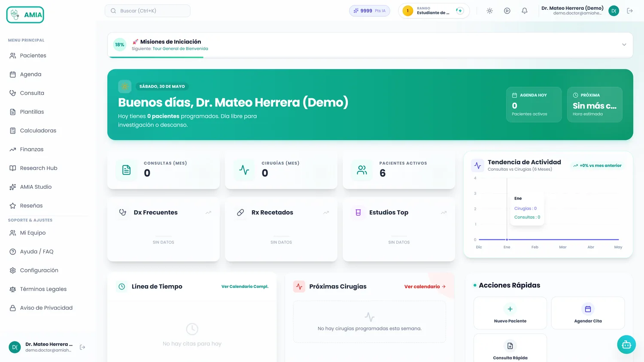Click the 18% progress indicator
644x362 pixels.
[x=120, y=45]
